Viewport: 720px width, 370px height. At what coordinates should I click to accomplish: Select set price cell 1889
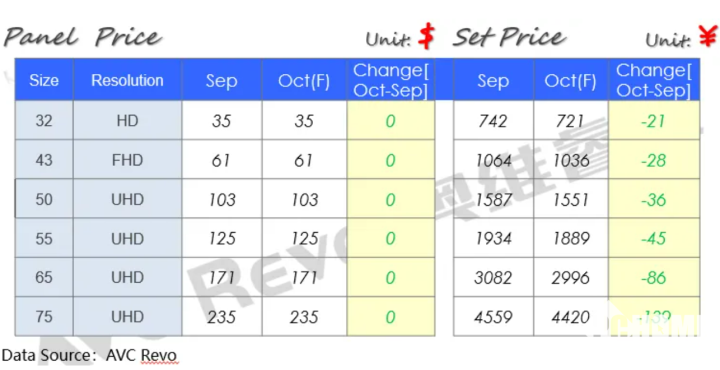tap(571, 238)
